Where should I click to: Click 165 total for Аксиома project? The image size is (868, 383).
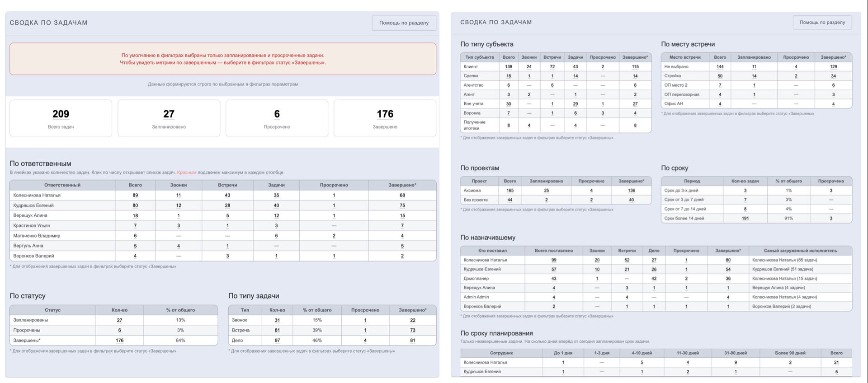point(510,190)
